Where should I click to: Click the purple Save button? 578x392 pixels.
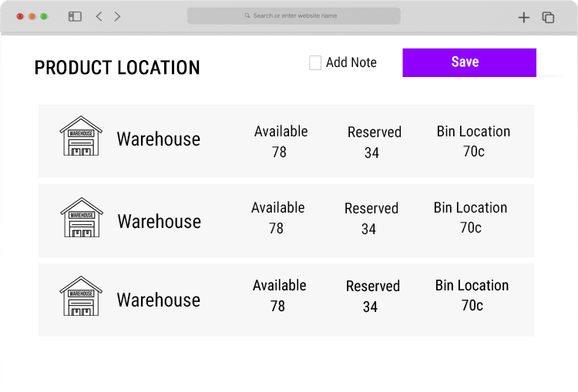[x=469, y=62]
